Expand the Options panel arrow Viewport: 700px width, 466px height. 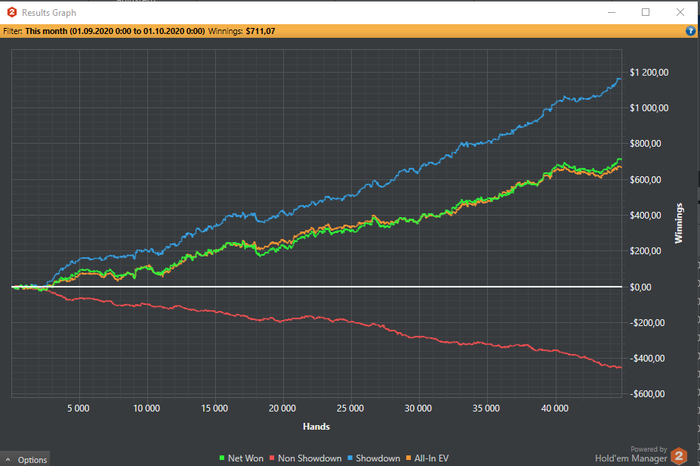[8, 459]
